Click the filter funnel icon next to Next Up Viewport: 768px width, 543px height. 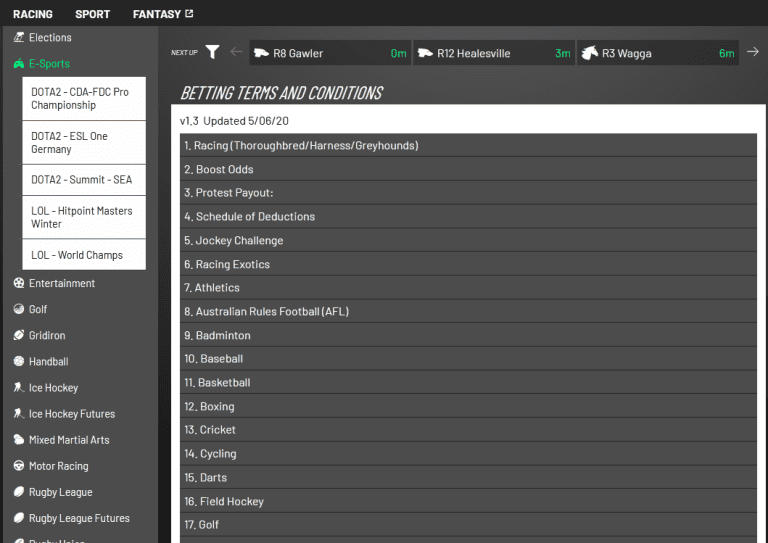212,52
